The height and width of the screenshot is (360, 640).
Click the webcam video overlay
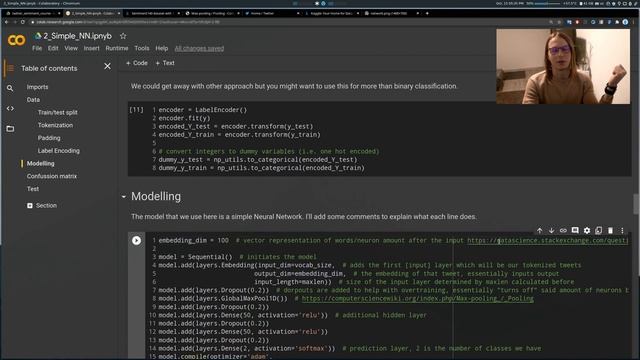point(563,67)
